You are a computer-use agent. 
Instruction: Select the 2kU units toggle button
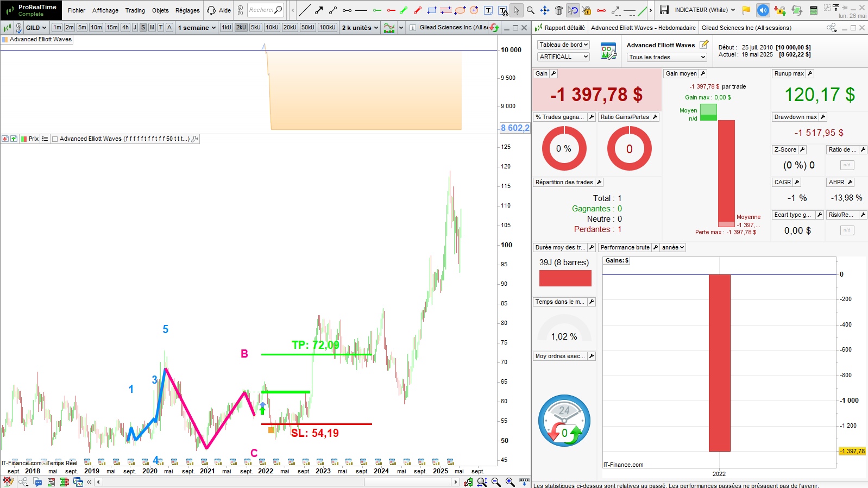[x=241, y=27]
